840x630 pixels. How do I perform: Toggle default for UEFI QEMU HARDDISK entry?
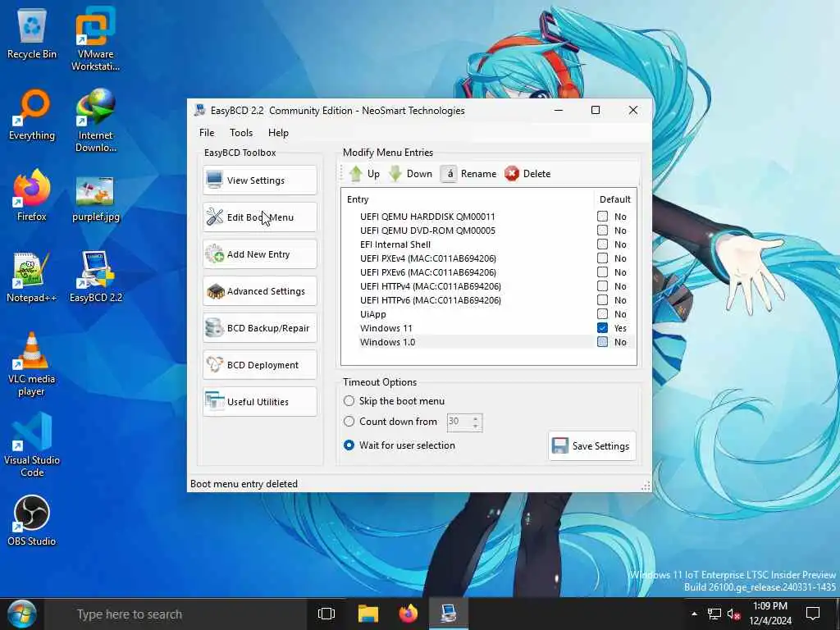[x=603, y=217]
